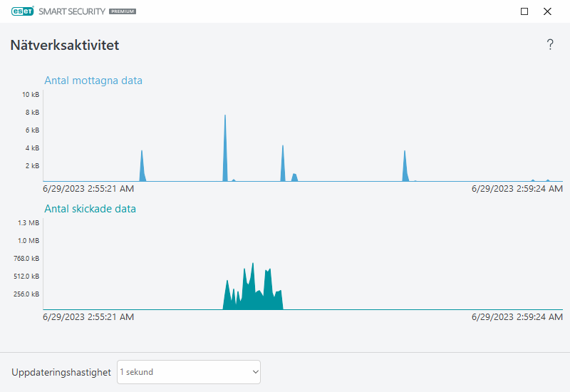Click the Antal mottagna data chart title

pyautogui.click(x=93, y=81)
